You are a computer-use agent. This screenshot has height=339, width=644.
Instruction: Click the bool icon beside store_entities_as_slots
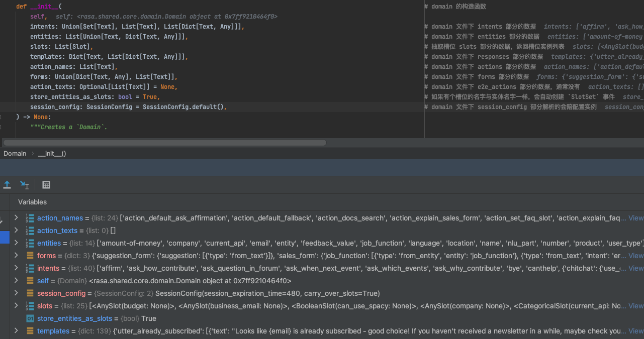(30, 318)
